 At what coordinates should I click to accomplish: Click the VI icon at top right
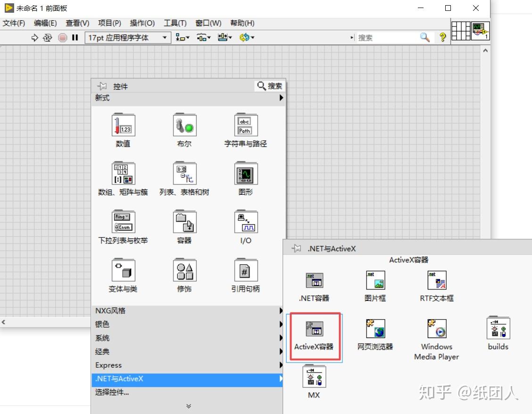[x=480, y=31]
